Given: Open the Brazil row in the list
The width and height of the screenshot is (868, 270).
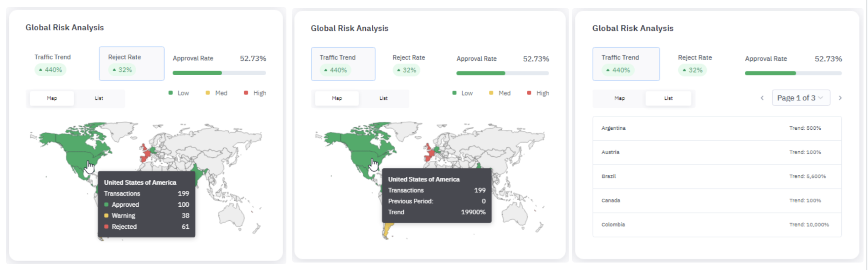Looking at the screenshot, I should pos(717,176).
